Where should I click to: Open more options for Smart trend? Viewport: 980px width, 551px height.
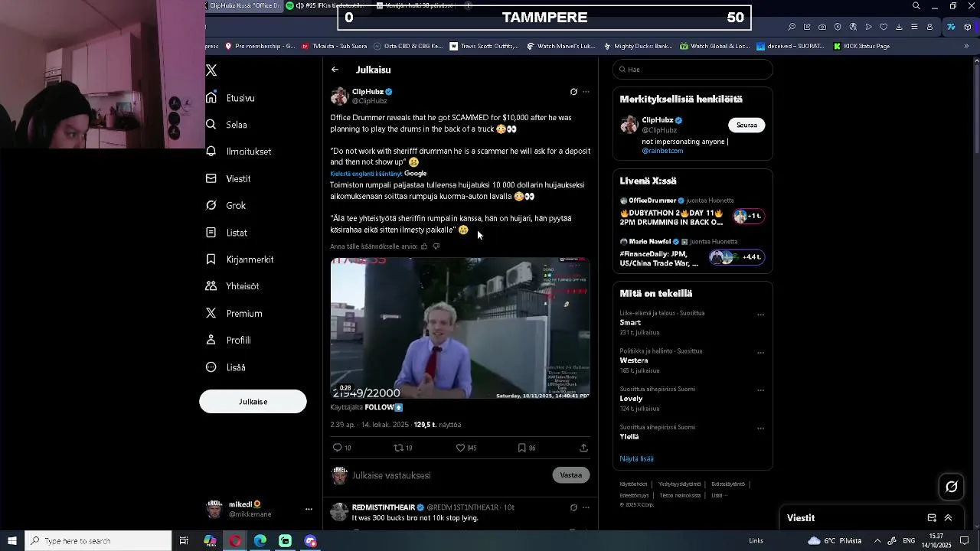(760, 315)
